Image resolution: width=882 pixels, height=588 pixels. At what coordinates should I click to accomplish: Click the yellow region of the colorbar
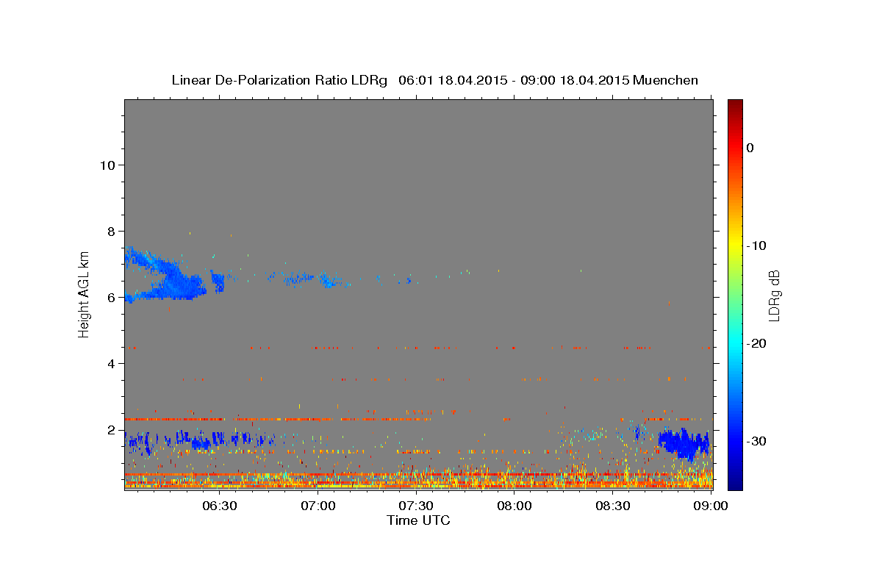pos(735,245)
